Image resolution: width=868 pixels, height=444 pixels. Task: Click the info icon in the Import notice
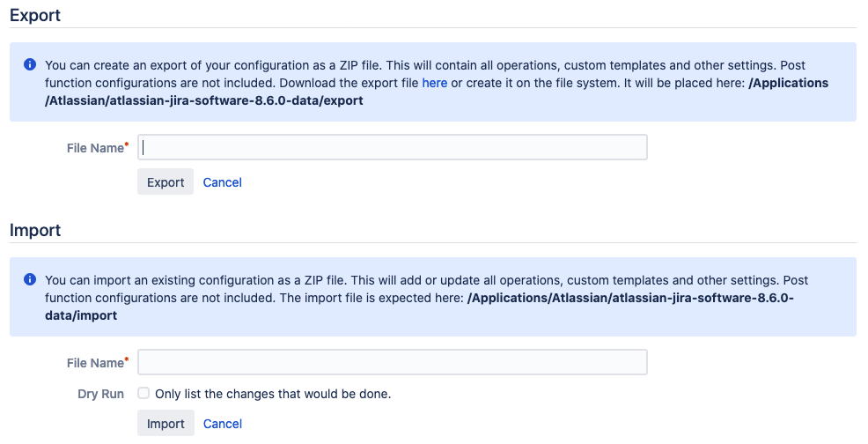(30, 279)
